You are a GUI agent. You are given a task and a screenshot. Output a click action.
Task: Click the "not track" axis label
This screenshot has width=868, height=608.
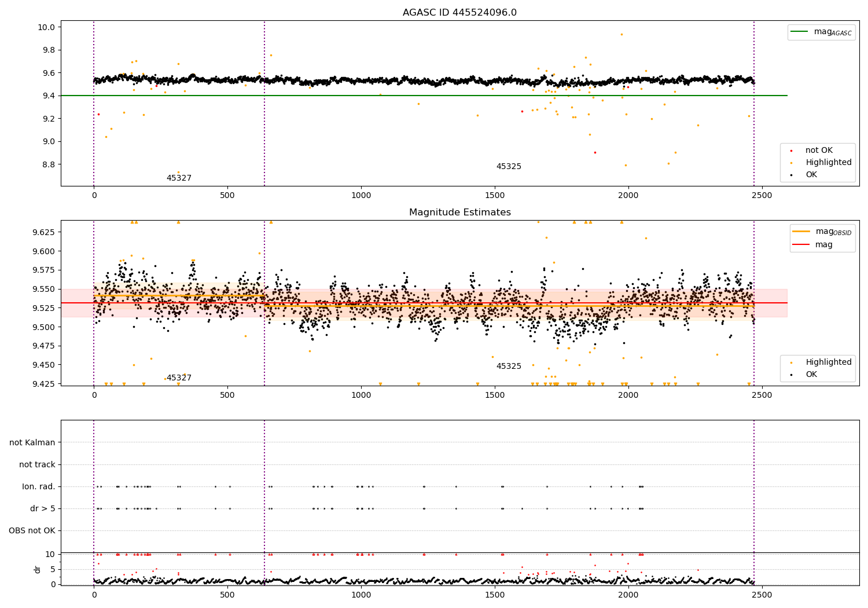(x=37, y=464)
